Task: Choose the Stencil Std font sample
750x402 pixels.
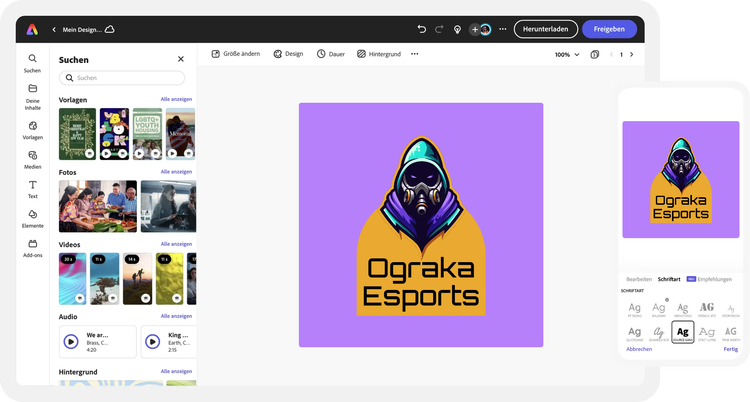Action: [x=706, y=309]
